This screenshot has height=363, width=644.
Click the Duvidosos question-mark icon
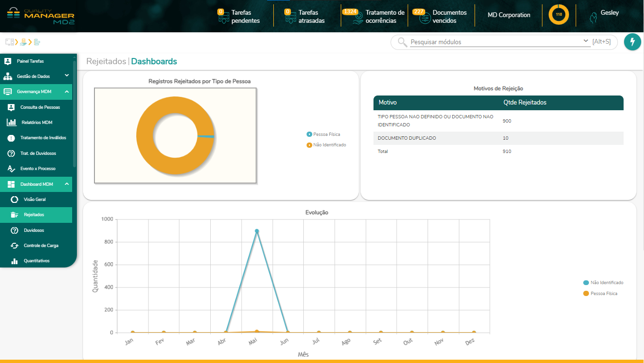pos(15,230)
